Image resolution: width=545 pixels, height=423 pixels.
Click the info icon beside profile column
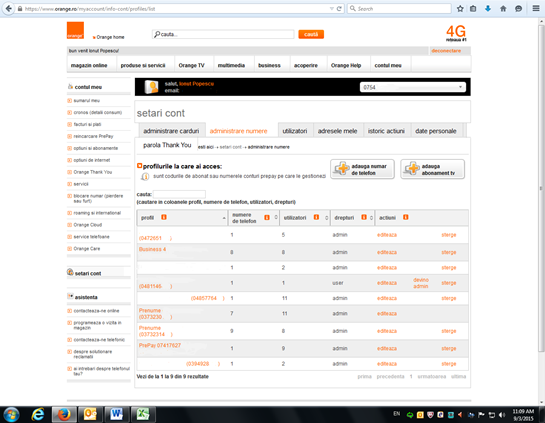click(x=164, y=217)
